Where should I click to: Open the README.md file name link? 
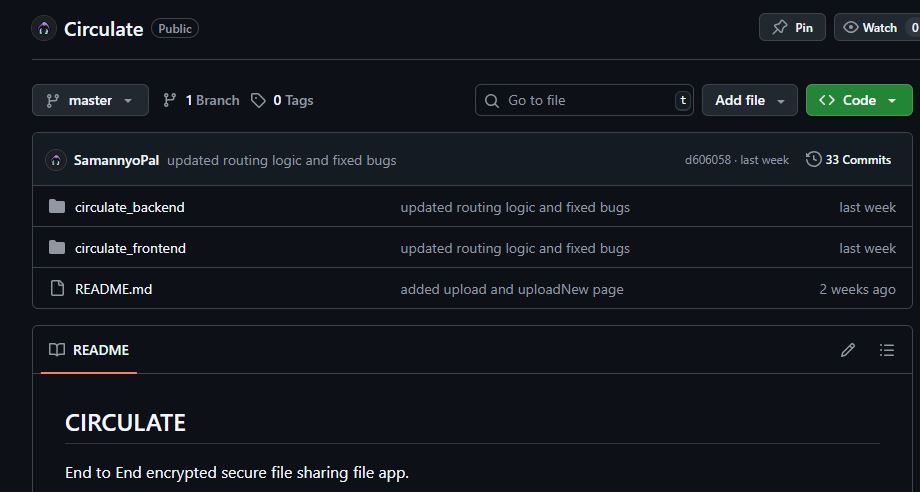[x=113, y=289]
